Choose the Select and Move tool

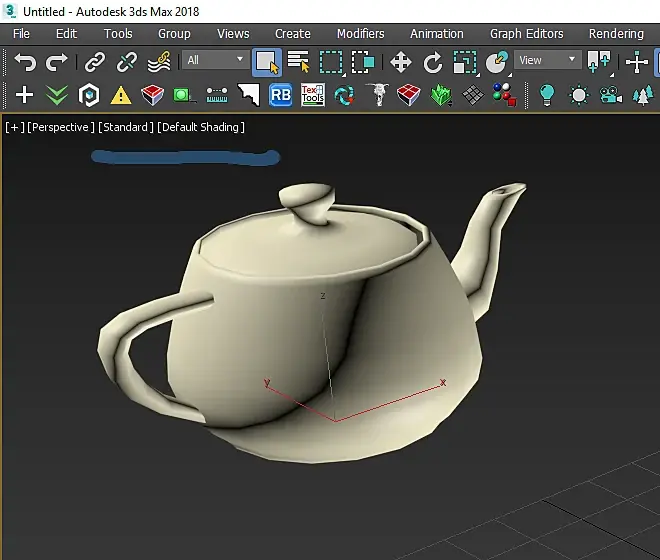[401, 62]
